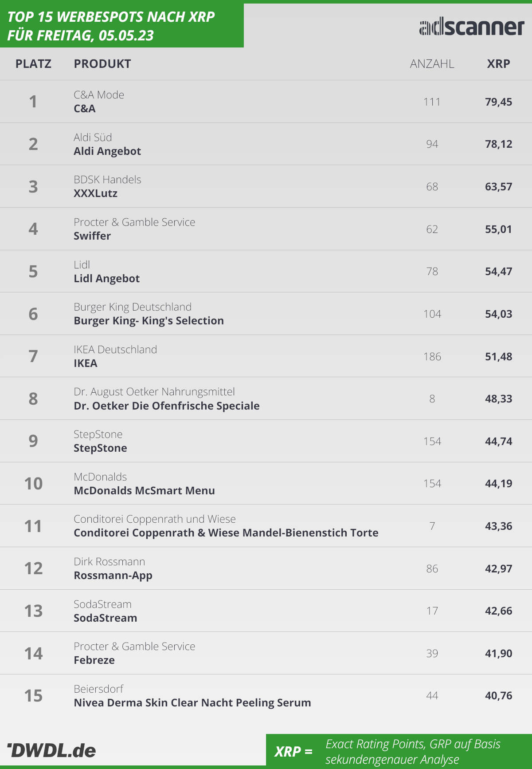Click the StepStone XRP value 44,74
The image size is (532, 769).
499,442
